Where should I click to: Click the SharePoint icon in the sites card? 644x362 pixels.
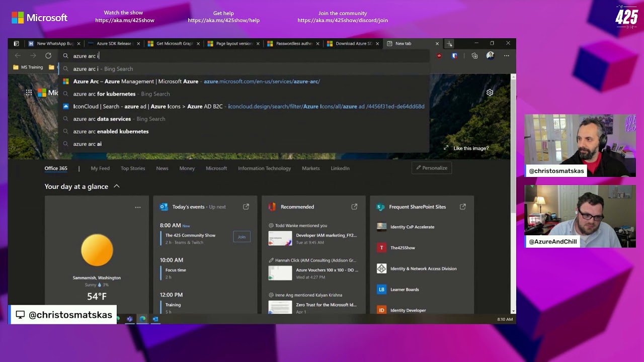pyautogui.click(x=380, y=207)
